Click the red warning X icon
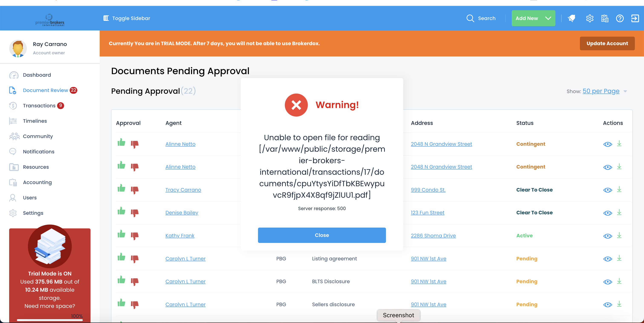Screen dimensions: 644x323 click(x=296, y=105)
